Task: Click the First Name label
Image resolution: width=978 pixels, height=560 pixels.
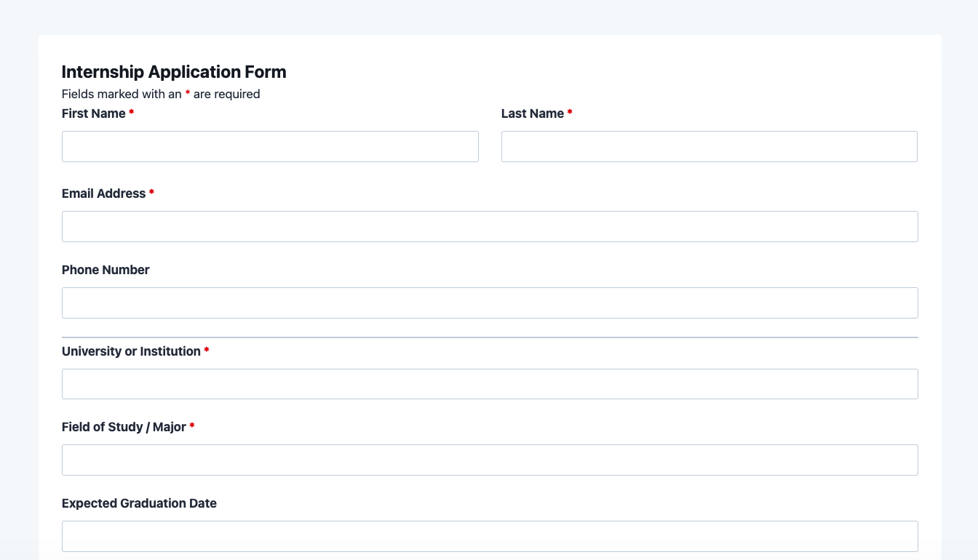Action: tap(92, 113)
